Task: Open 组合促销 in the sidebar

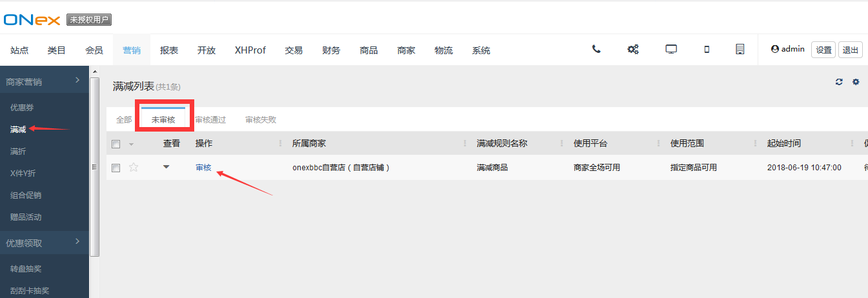Action: [x=26, y=195]
